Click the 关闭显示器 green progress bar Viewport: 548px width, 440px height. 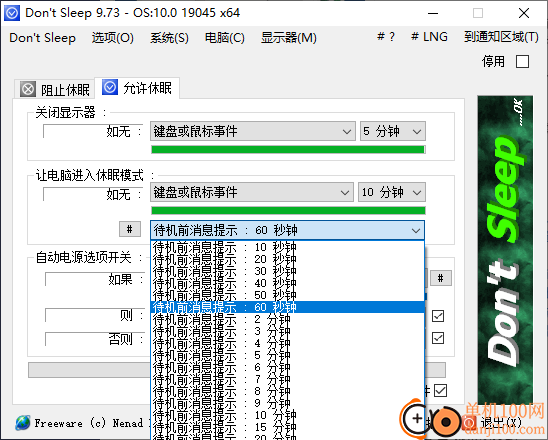click(x=288, y=150)
